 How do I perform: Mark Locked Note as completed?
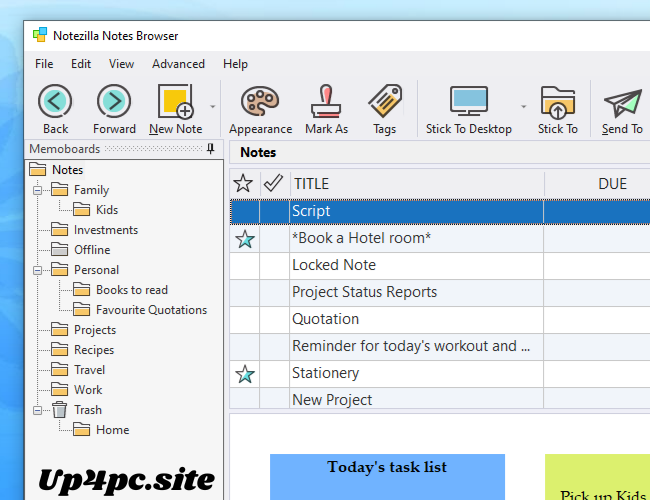tap(274, 265)
